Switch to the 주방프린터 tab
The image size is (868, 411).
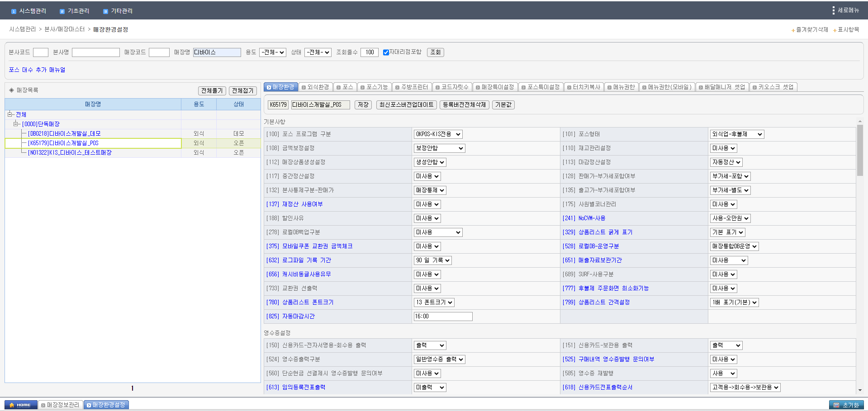[412, 87]
